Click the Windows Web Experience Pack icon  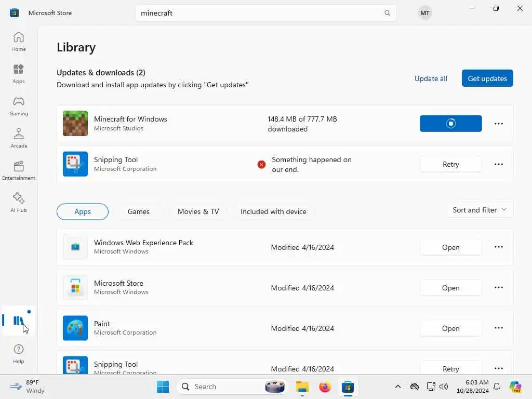[x=75, y=247]
